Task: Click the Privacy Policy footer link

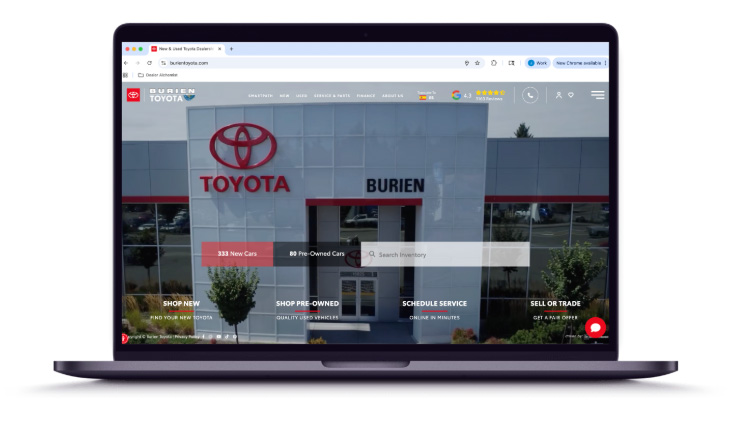Action: pos(187,337)
